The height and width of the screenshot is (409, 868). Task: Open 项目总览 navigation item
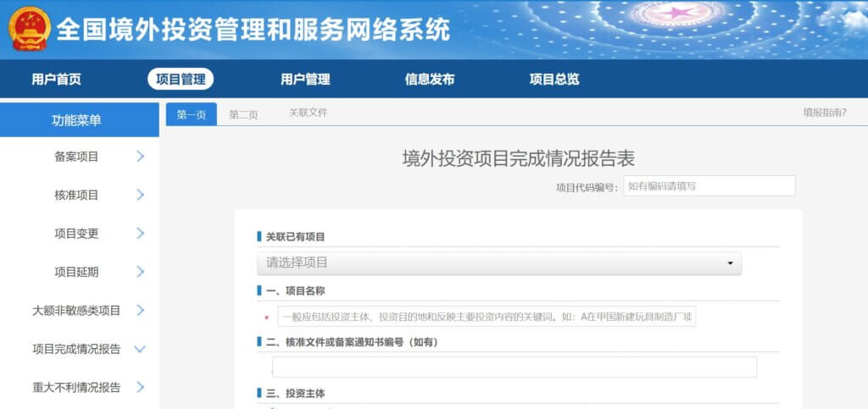pyautogui.click(x=554, y=80)
